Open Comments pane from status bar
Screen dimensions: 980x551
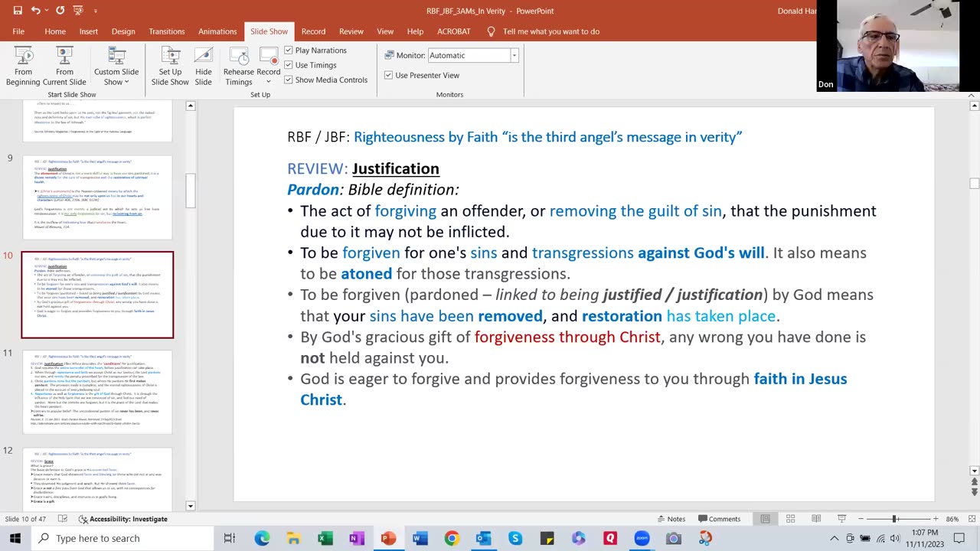tap(719, 519)
